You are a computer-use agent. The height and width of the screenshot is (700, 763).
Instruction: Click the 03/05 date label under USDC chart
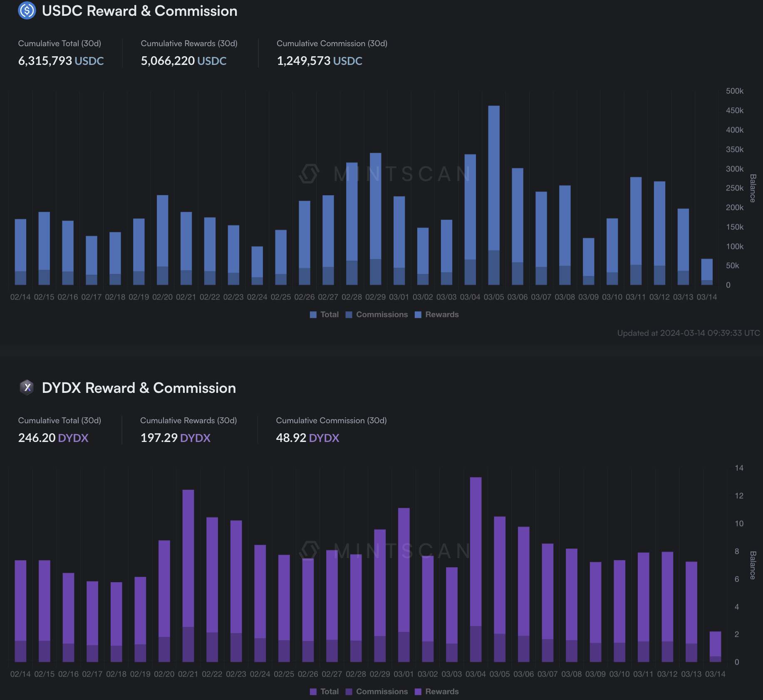tap(494, 297)
